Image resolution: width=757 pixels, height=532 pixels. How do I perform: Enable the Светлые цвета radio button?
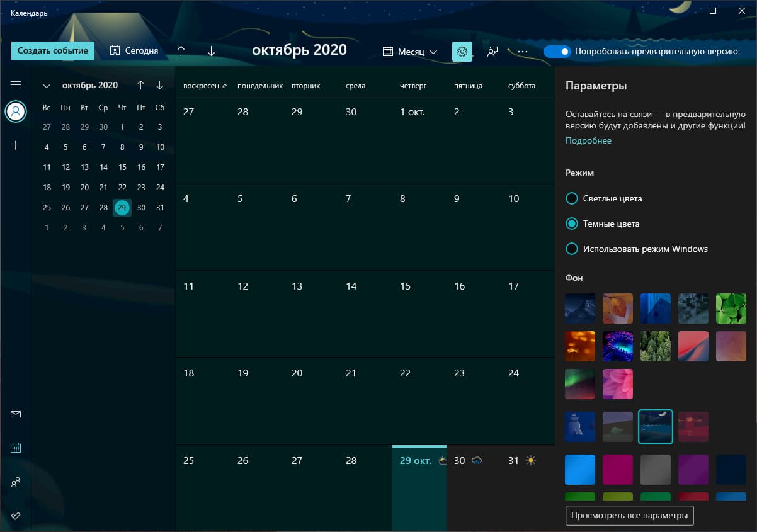[x=572, y=198]
